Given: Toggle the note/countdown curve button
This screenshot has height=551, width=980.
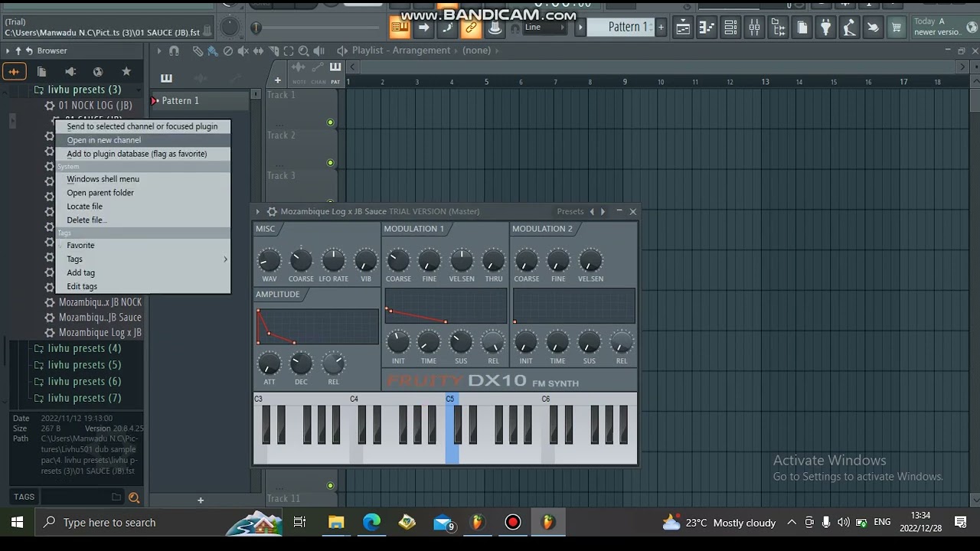Looking at the screenshot, I should click(447, 28).
